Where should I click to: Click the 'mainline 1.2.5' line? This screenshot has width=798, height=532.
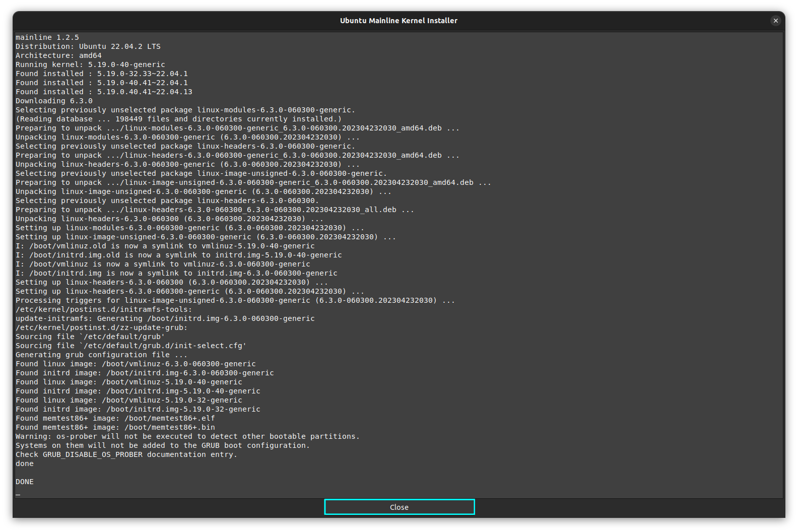click(47, 37)
